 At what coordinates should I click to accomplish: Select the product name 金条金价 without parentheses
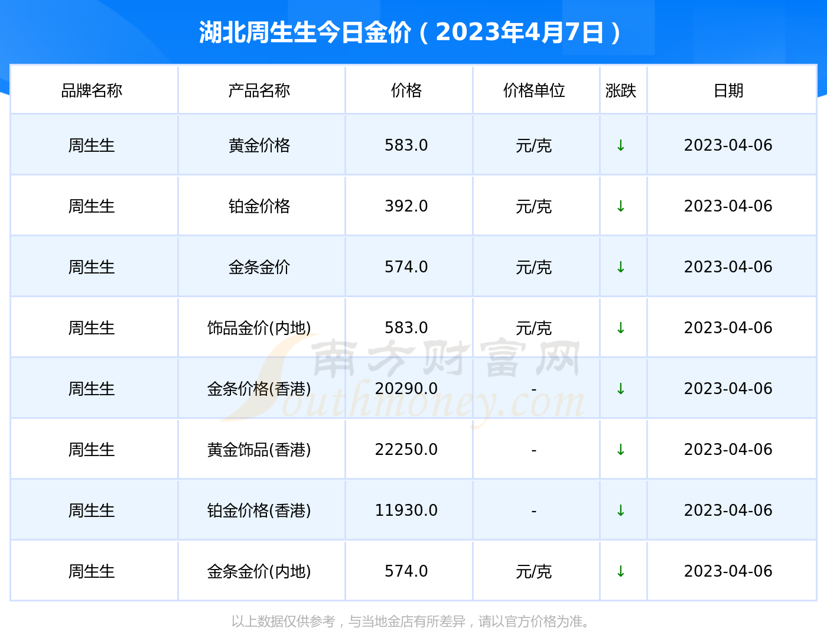point(259,267)
